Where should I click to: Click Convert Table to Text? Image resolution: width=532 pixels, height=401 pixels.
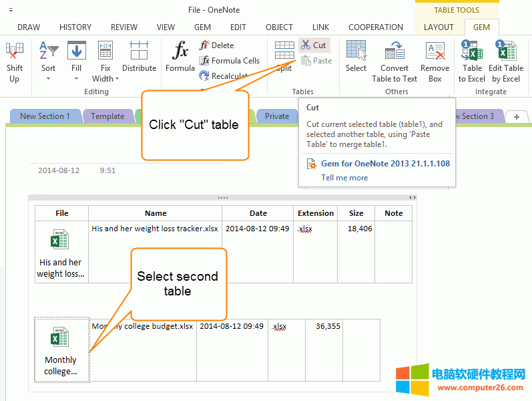pyautogui.click(x=394, y=60)
